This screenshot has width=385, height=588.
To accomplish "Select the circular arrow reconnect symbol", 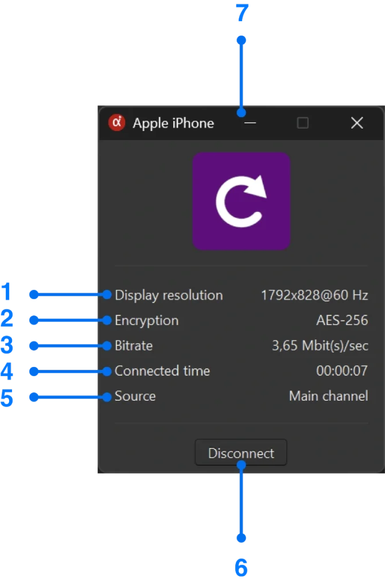I will coord(242,200).
